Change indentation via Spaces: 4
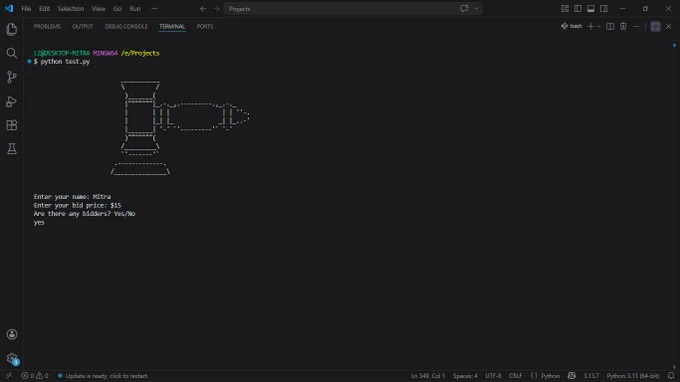The image size is (680, 382). click(465, 376)
